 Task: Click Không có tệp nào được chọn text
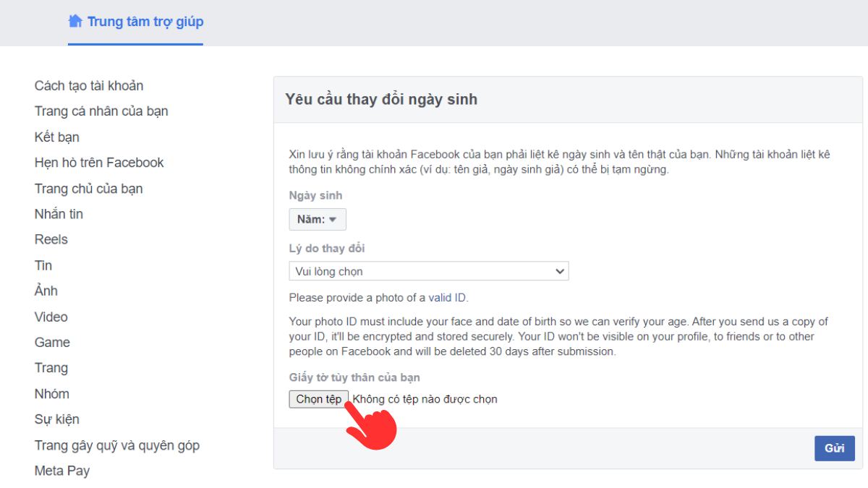click(x=425, y=399)
